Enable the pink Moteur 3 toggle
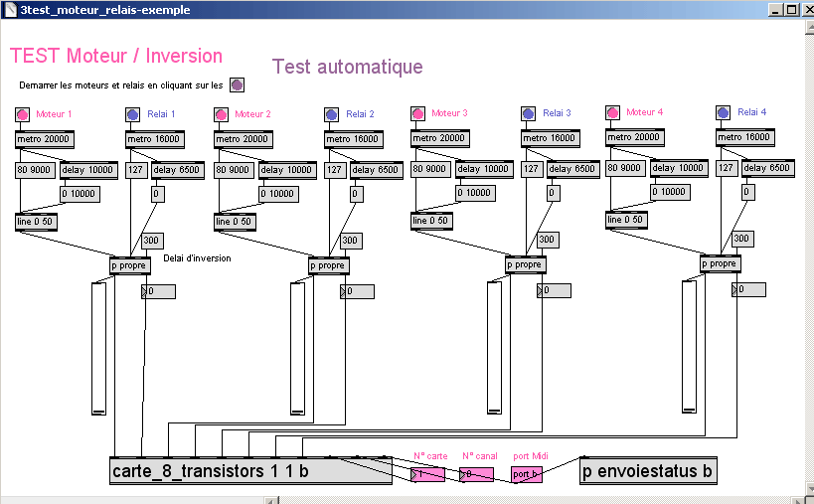 (418, 113)
